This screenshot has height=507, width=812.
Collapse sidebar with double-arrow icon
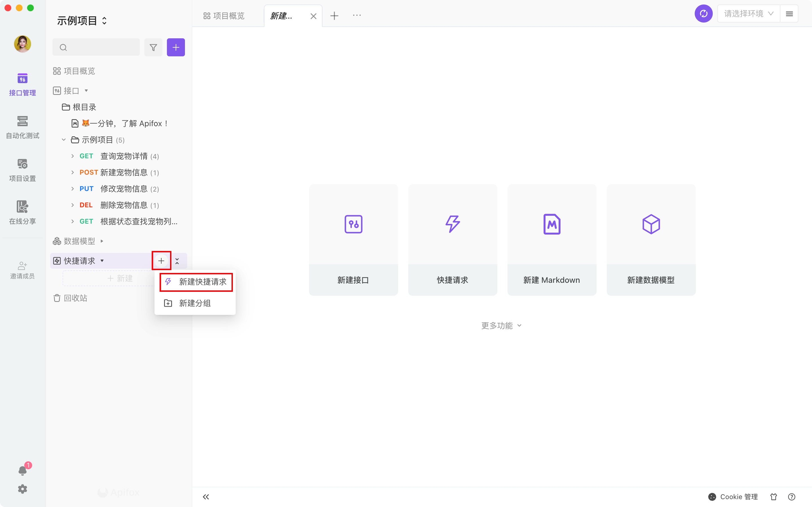pos(206,497)
